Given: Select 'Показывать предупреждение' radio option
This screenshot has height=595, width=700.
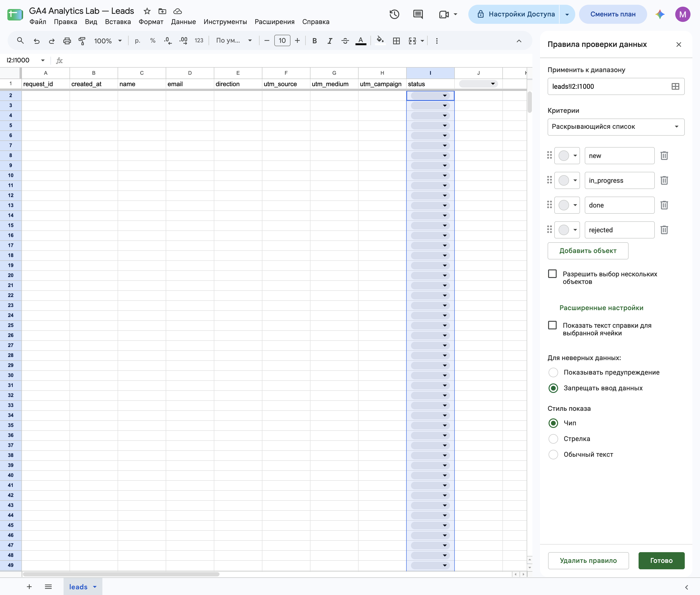Looking at the screenshot, I should pos(553,372).
